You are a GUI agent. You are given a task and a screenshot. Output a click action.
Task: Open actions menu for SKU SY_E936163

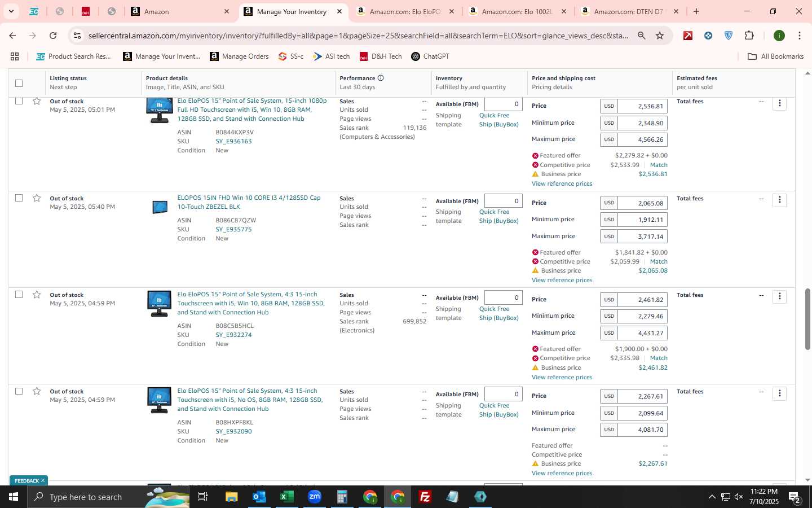coord(780,103)
